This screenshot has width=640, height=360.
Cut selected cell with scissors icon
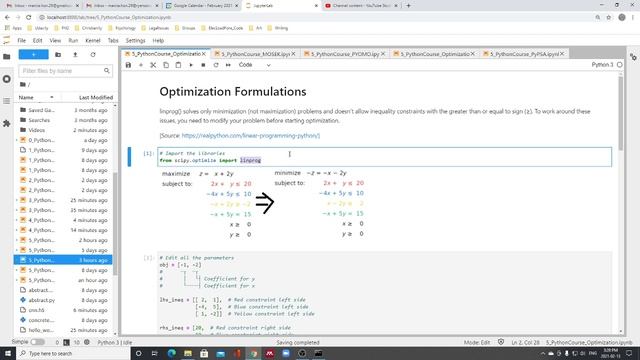[153, 65]
